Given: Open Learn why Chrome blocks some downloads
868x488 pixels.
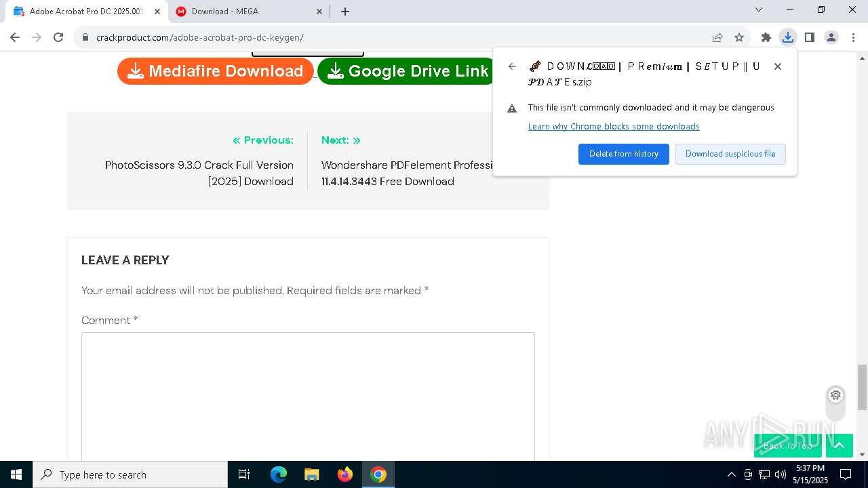Looking at the screenshot, I should coord(614,126).
